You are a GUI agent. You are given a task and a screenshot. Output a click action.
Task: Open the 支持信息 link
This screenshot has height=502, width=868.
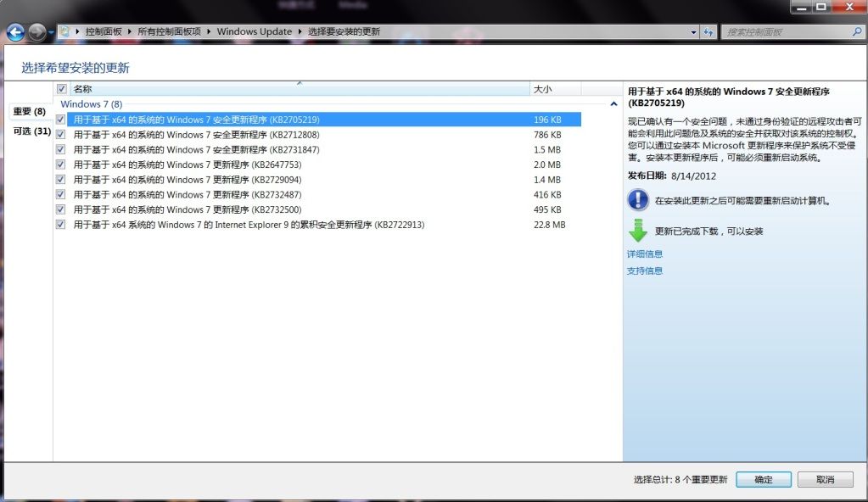point(644,271)
